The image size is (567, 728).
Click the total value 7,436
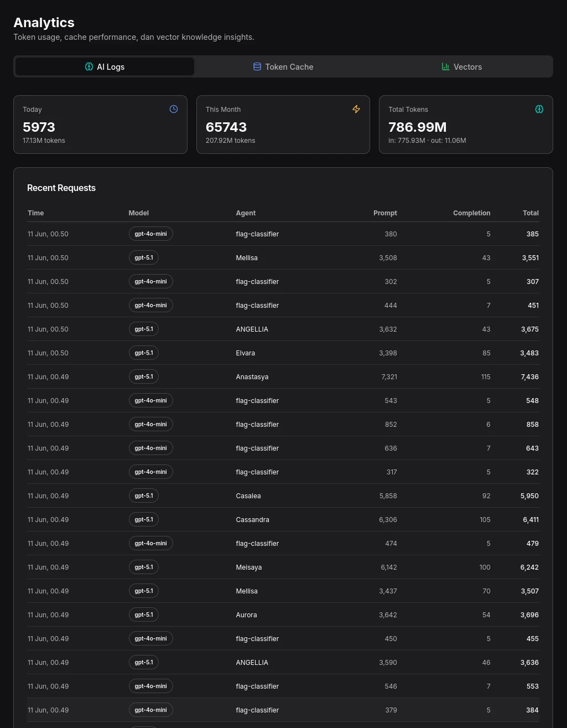click(529, 377)
